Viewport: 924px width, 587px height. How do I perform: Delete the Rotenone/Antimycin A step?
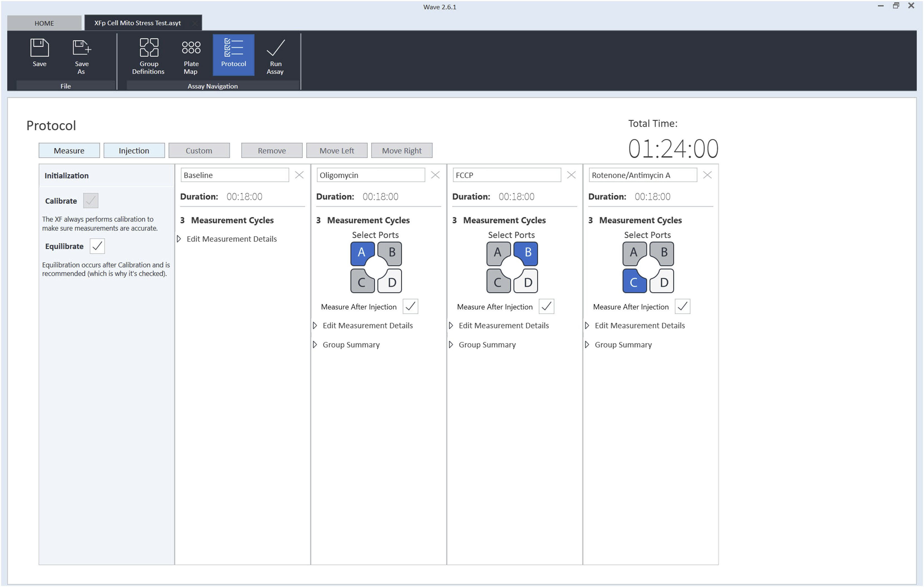coord(707,175)
